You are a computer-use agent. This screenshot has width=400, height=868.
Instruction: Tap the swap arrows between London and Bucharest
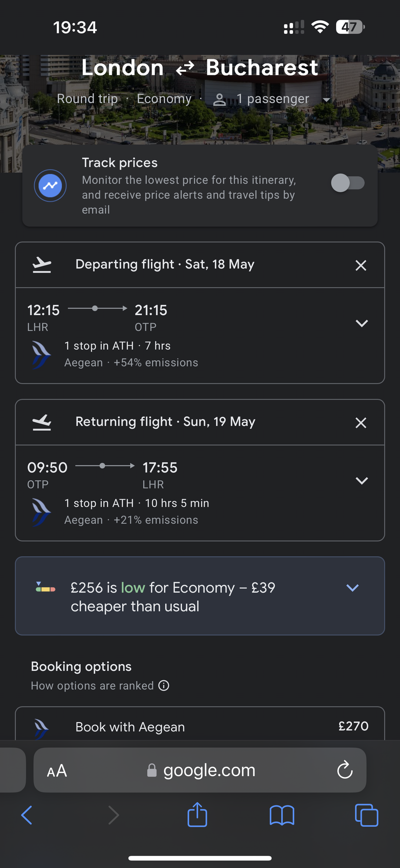coord(185,68)
